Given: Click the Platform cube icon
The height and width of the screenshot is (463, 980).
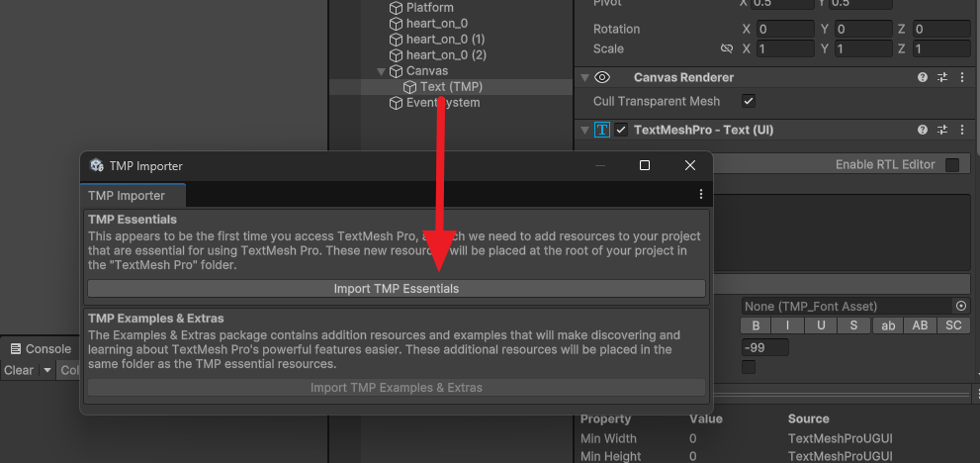Looking at the screenshot, I should (x=396, y=8).
